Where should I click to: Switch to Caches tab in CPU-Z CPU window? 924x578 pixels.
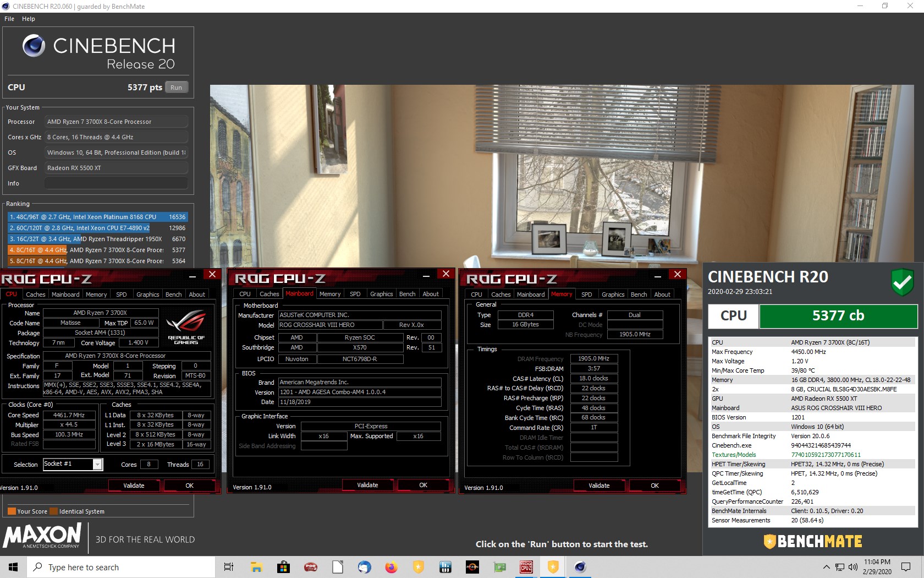click(x=36, y=295)
